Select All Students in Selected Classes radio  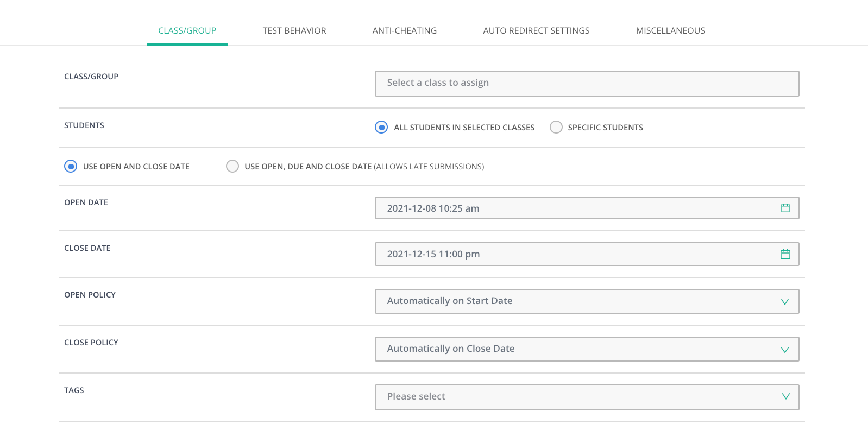[381, 127]
